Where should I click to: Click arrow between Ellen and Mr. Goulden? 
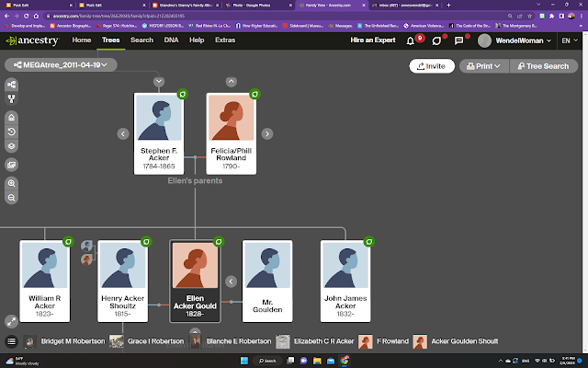pyautogui.click(x=231, y=282)
